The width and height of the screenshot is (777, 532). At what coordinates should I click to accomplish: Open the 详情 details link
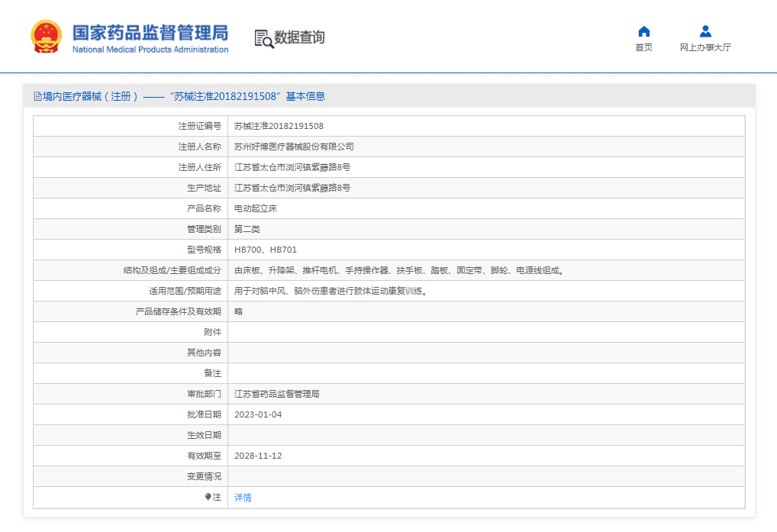pos(243,497)
